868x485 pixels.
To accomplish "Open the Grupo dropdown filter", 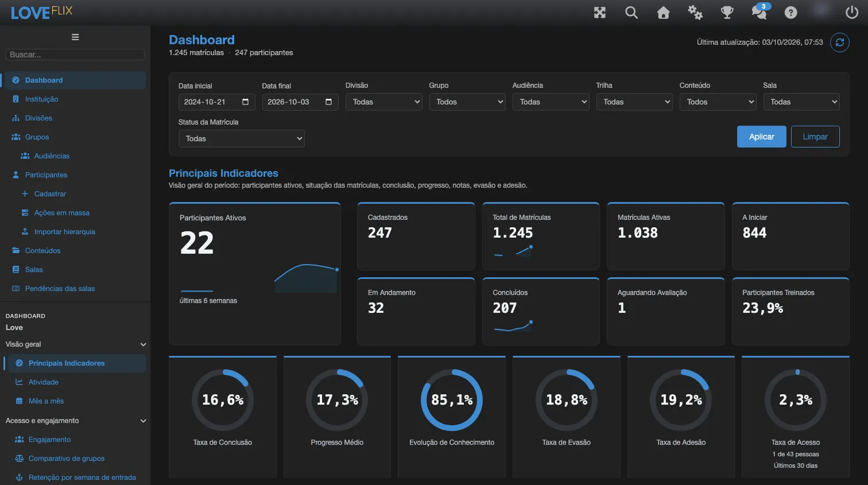I will 467,102.
